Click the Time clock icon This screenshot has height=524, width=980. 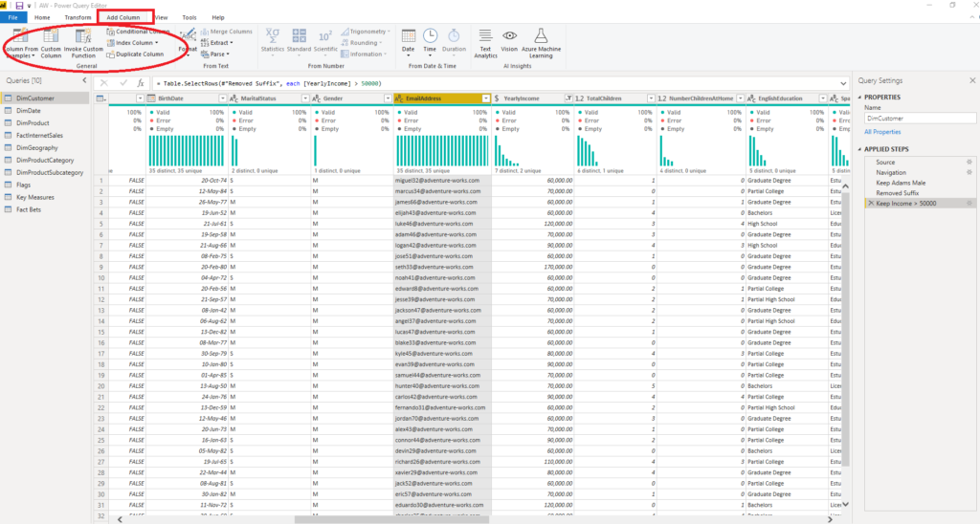tap(430, 35)
